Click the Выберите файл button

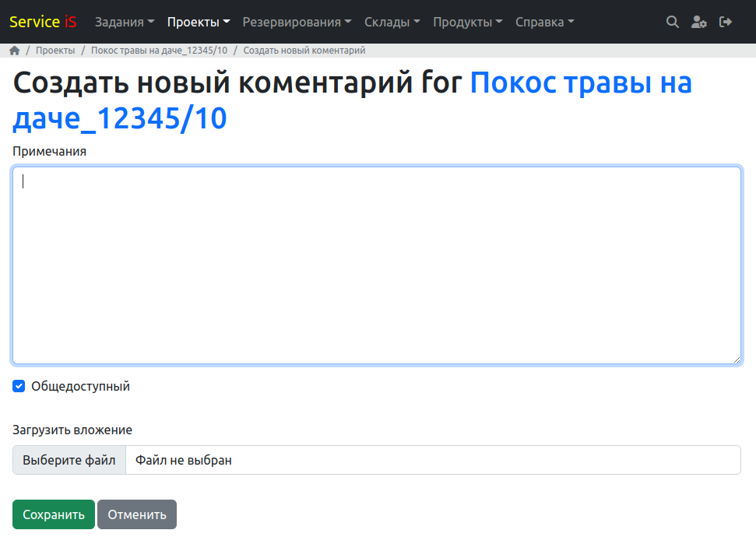pyautogui.click(x=69, y=460)
